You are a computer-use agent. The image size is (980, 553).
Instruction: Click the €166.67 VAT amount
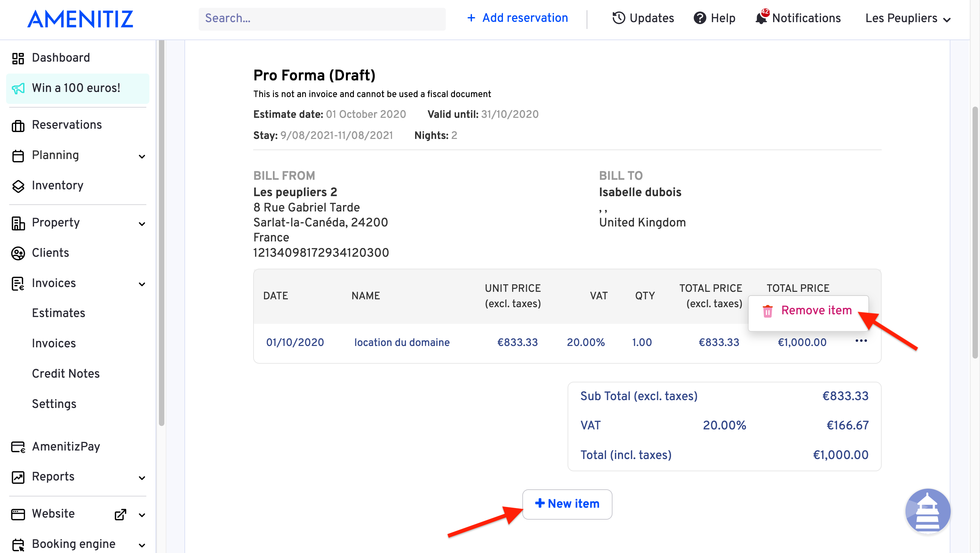coord(848,426)
